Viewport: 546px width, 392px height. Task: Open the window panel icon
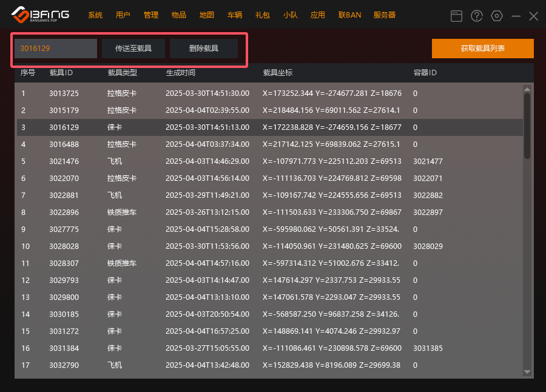[456, 16]
